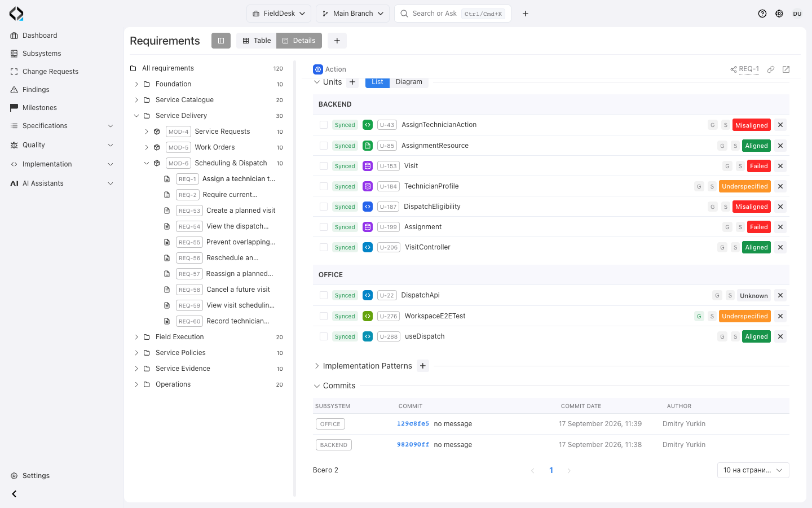This screenshot has width=812, height=508.
Task: Add a new view with plus button
Action: click(337, 41)
